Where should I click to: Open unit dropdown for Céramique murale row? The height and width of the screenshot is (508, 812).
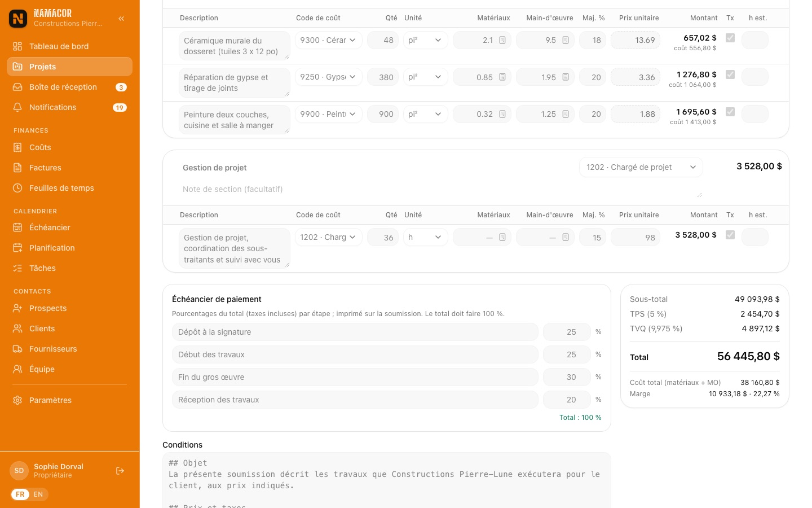[x=426, y=40]
